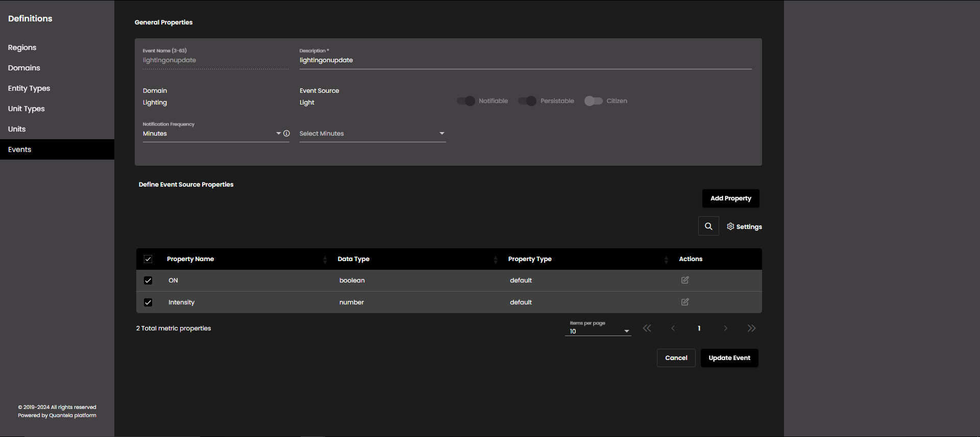Viewport: 980px width, 437px height.
Task: Click the Description input field
Action: click(526, 60)
